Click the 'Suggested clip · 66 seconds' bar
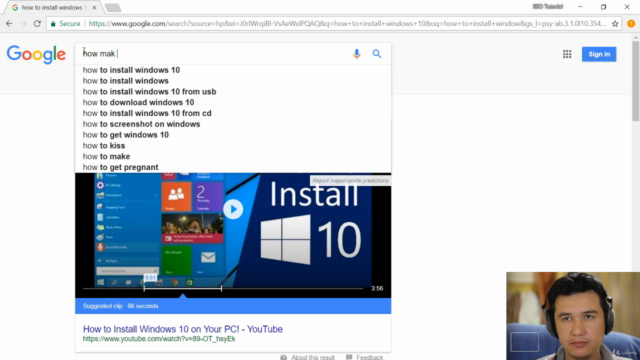640x360 pixels. point(233,306)
